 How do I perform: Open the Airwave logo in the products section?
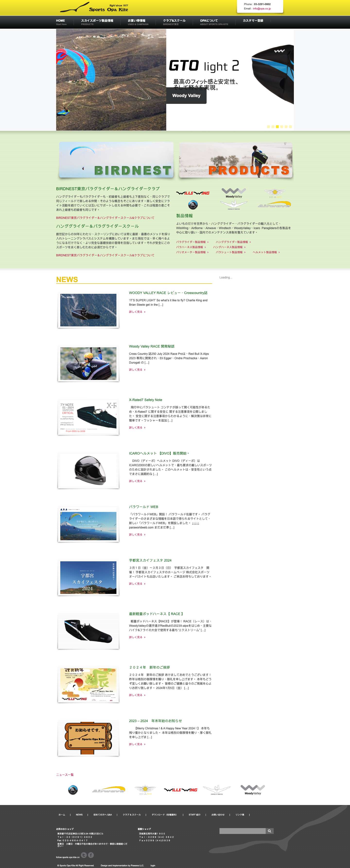point(275,205)
